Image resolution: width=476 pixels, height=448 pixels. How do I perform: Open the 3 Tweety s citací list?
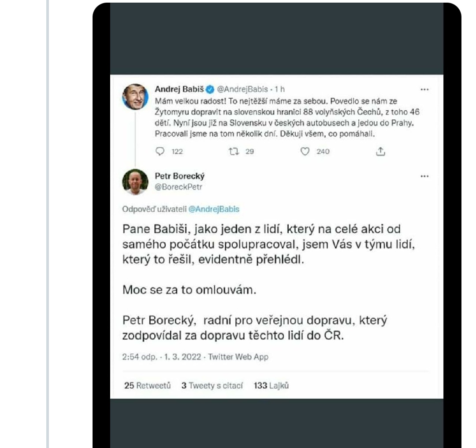[212, 385]
